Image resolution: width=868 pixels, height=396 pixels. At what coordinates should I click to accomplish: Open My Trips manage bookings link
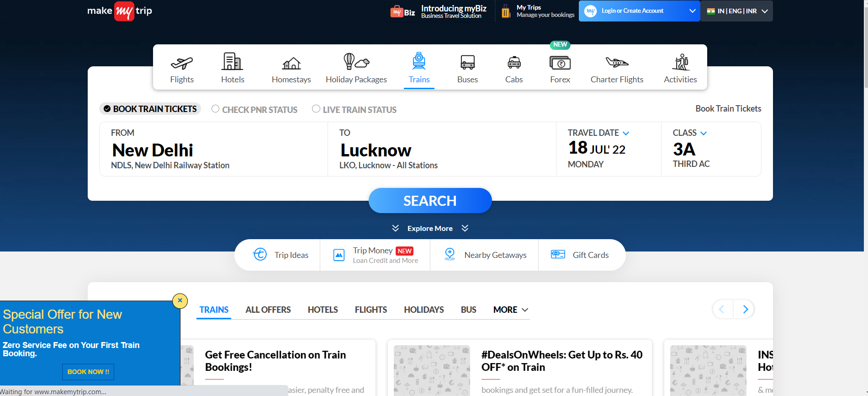tap(538, 11)
